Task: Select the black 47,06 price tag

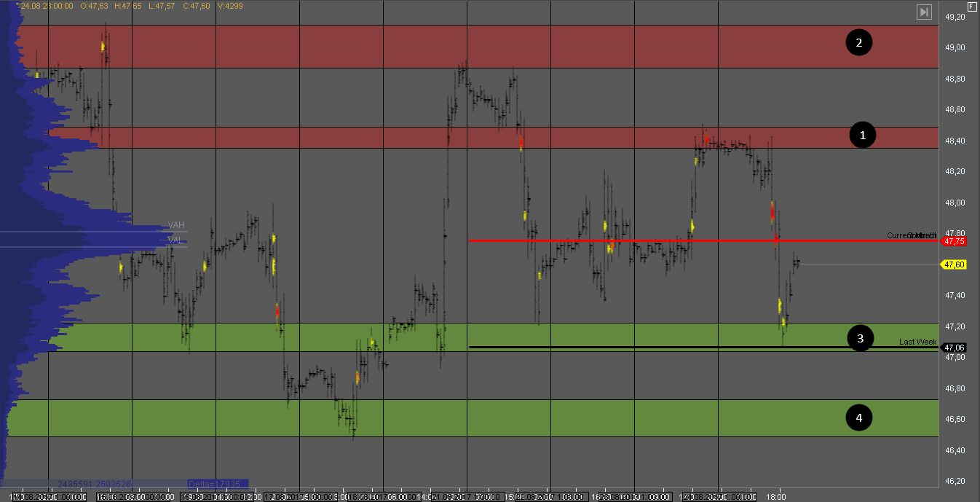Action: (x=954, y=348)
